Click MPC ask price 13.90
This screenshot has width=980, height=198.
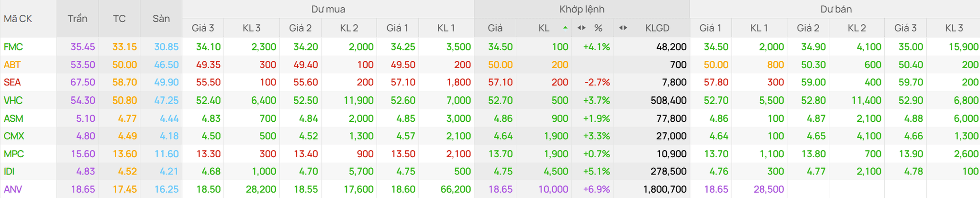(911, 154)
